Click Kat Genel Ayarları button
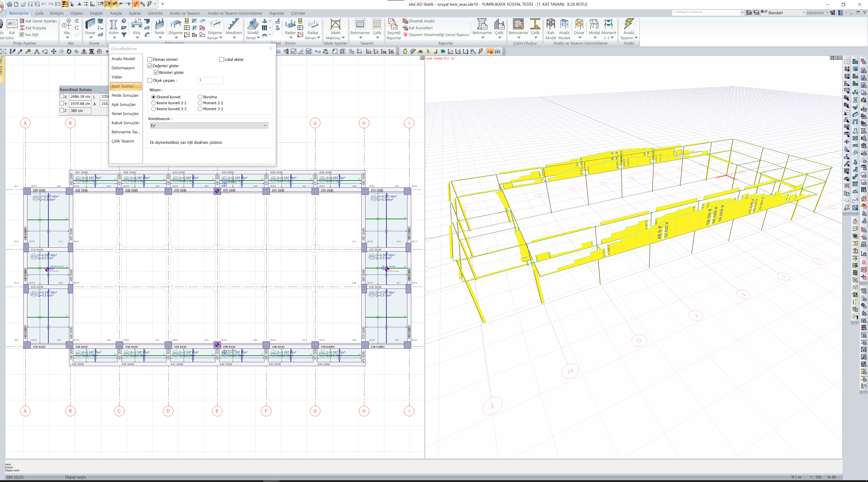This screenshot has height=482, width=868. 38,21
